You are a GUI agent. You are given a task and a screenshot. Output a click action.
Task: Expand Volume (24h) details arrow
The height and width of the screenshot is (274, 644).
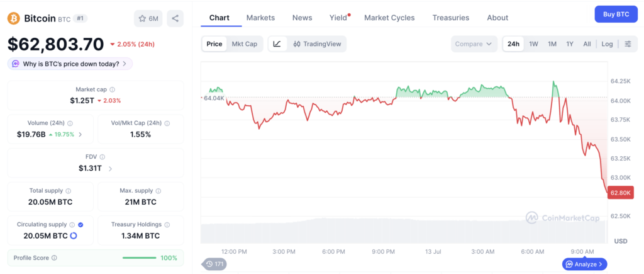point(80,134)
